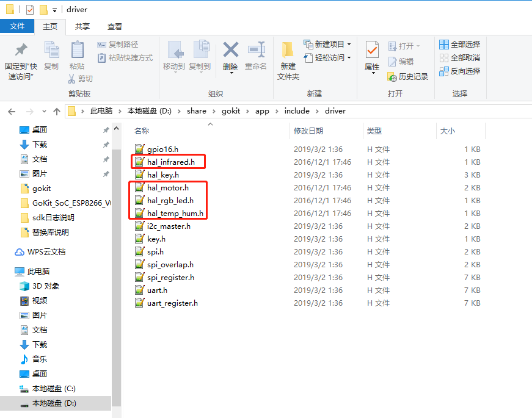532x418 pixels.
Task: Sort files by the Modified Date (修改日期) column
Action: tap(308, 131)
